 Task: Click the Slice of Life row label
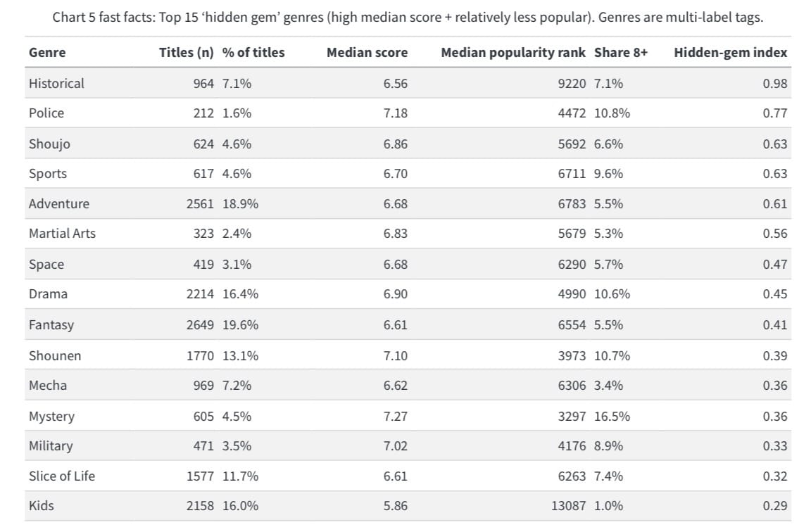(62, 476)
